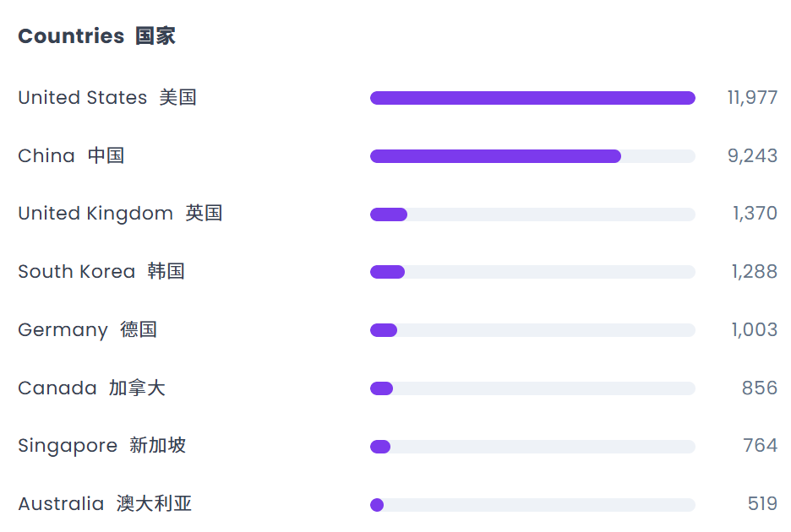Open the United Kingdom 英国 entry

pyautogui.click(x=120, y=214)
